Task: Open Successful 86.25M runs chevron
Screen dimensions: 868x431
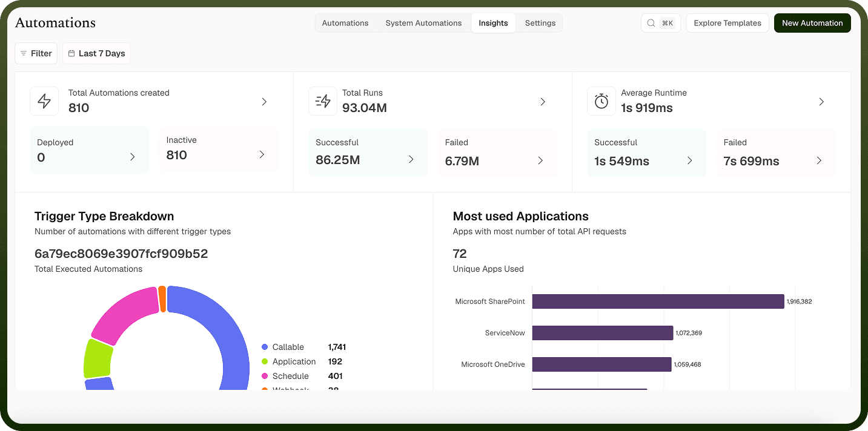Action: (411, 159)
